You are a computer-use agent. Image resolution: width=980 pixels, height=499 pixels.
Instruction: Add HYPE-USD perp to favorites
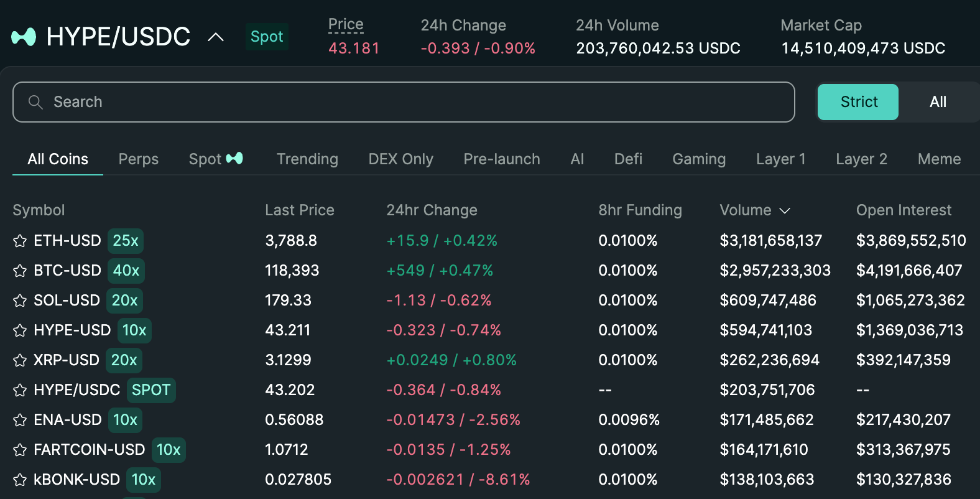click(x=20, y=330)
